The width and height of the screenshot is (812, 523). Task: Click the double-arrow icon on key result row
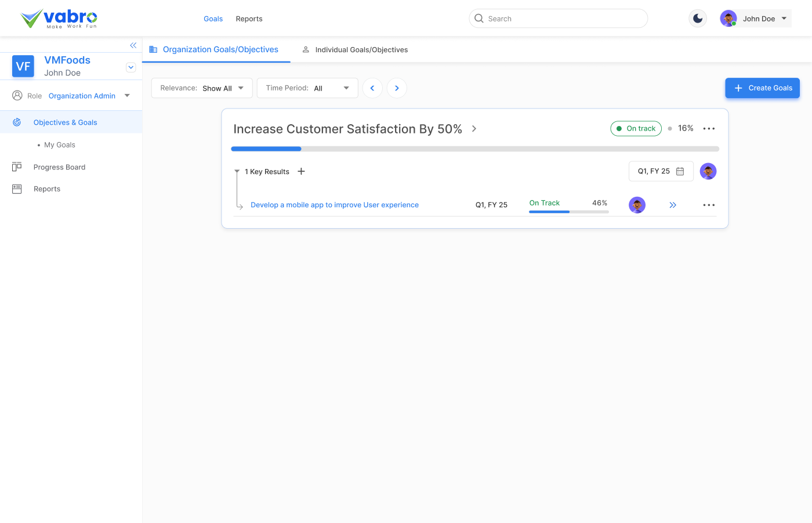click(x=673, y=205)
